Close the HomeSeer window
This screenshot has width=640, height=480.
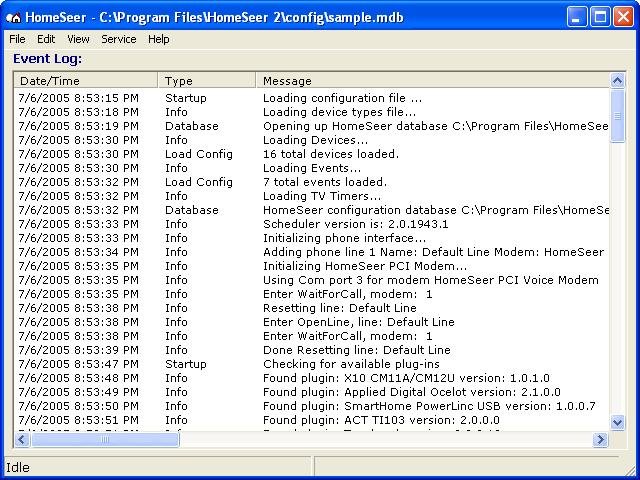[x=624, y=17]
